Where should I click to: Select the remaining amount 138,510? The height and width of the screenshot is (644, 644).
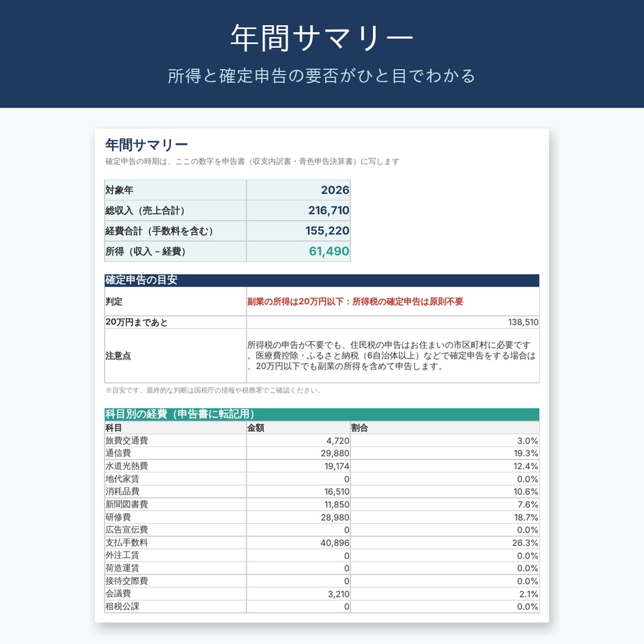pos(523,323)
